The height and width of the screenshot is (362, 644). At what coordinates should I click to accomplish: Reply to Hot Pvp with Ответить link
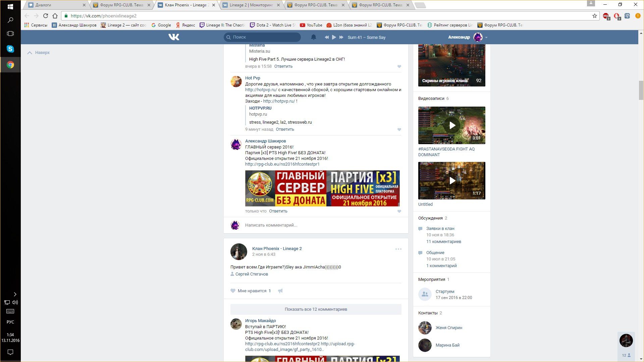click(x=285, y=129)
